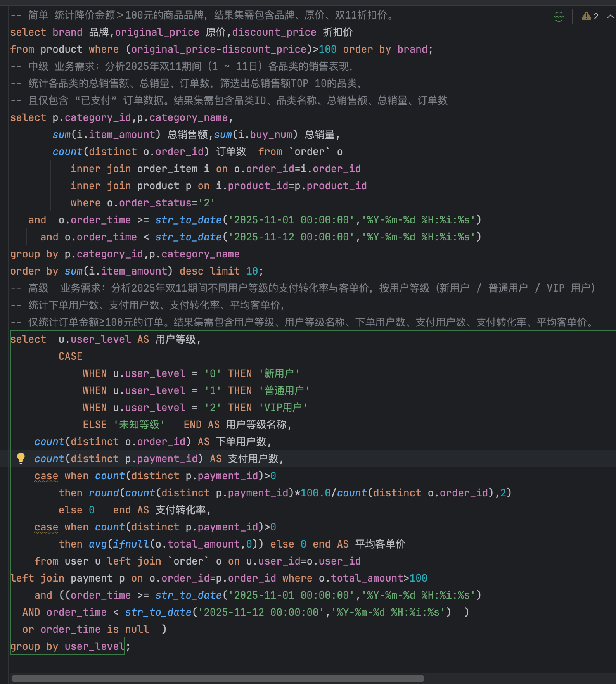Click the '折扣价' alias after discount_price
Image resolution: width=616 pixels, height=684 pixels.
(338, 32)
